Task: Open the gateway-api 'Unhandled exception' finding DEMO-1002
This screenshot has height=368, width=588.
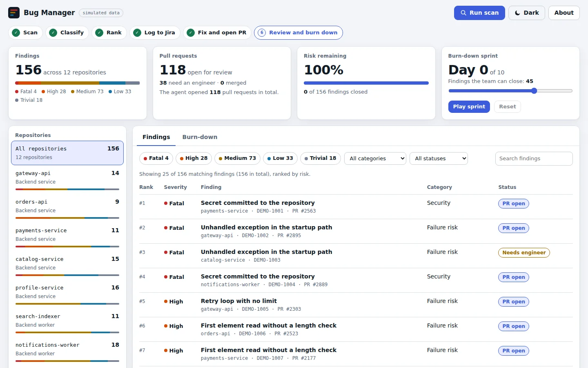Action: pyautogui.click(x=266, y=227)
